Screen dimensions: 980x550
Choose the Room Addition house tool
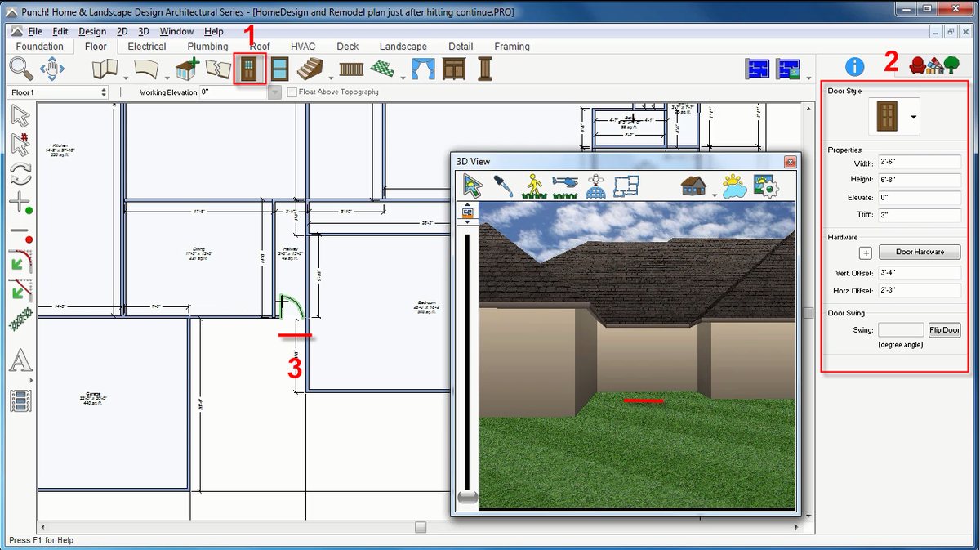point(188,69)
